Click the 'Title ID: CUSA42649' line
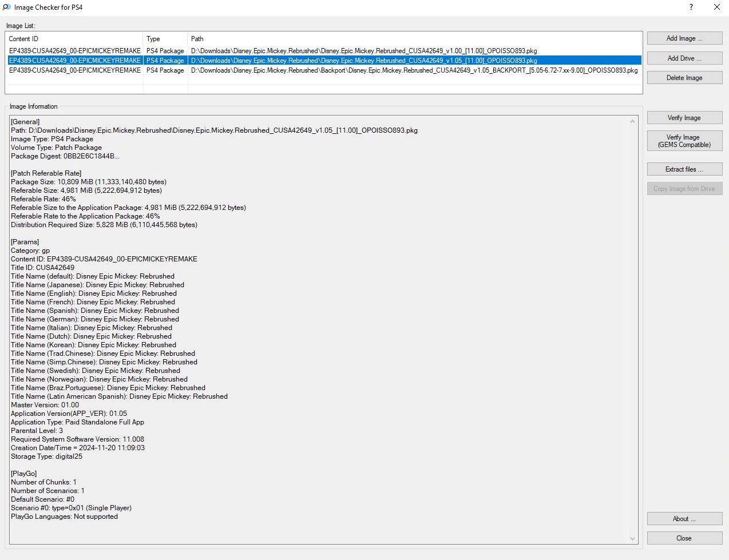Viewport: 729px width, 560px height. (43, 268)
